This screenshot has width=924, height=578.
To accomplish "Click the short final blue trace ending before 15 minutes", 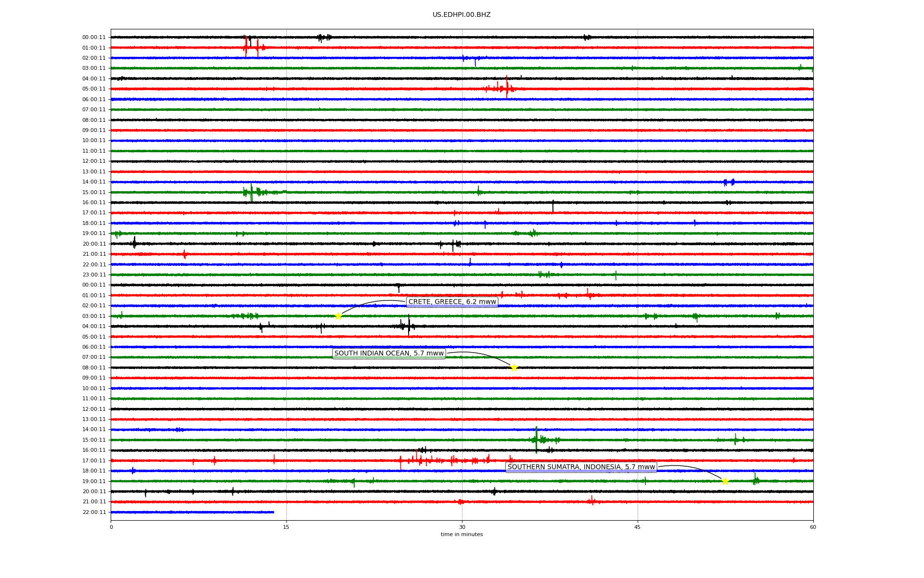I will point(192,512).
